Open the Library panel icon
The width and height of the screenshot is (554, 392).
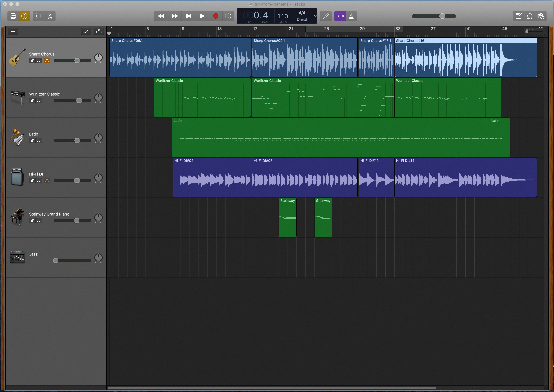click(13, 16)
